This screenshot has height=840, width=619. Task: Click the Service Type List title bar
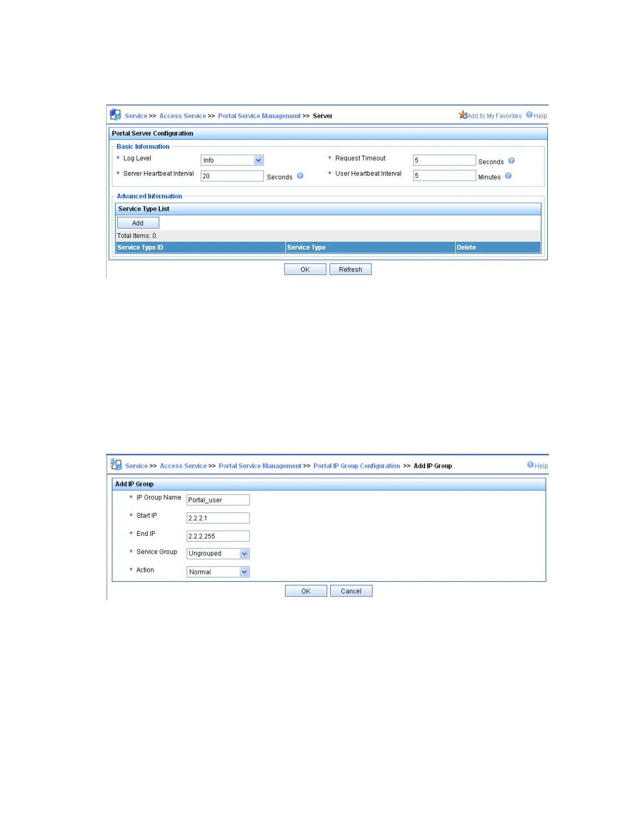point(328,209)
